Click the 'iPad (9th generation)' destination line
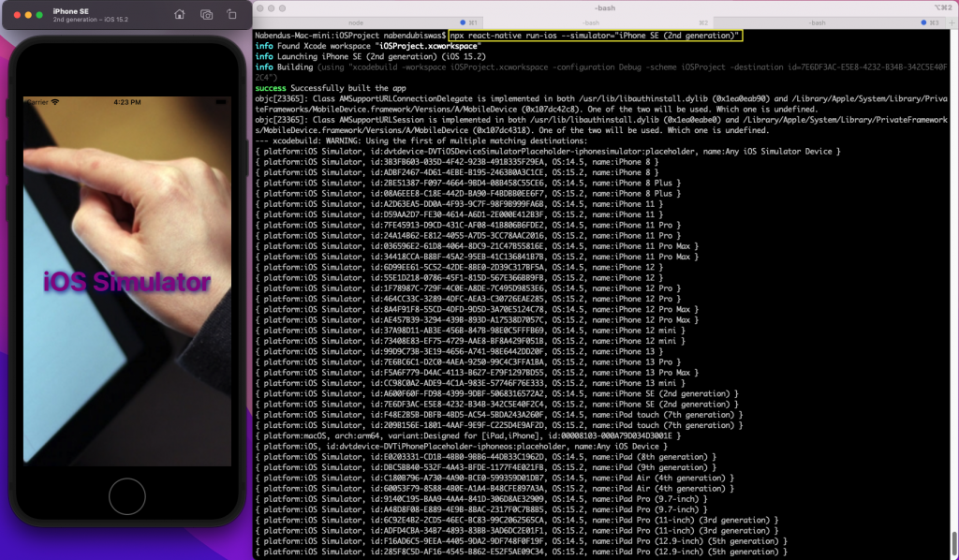 tap(486, 467)
